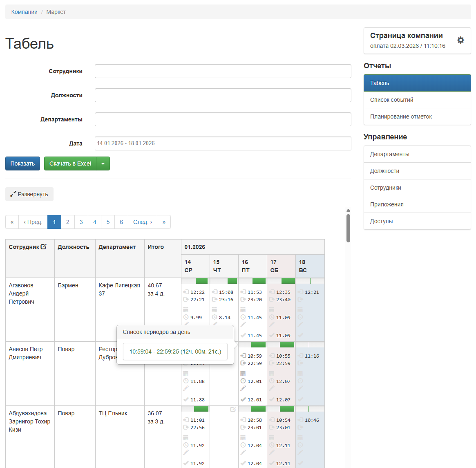Go to page 3 of the pagination
Screen dimensions: 476x468
81,222
